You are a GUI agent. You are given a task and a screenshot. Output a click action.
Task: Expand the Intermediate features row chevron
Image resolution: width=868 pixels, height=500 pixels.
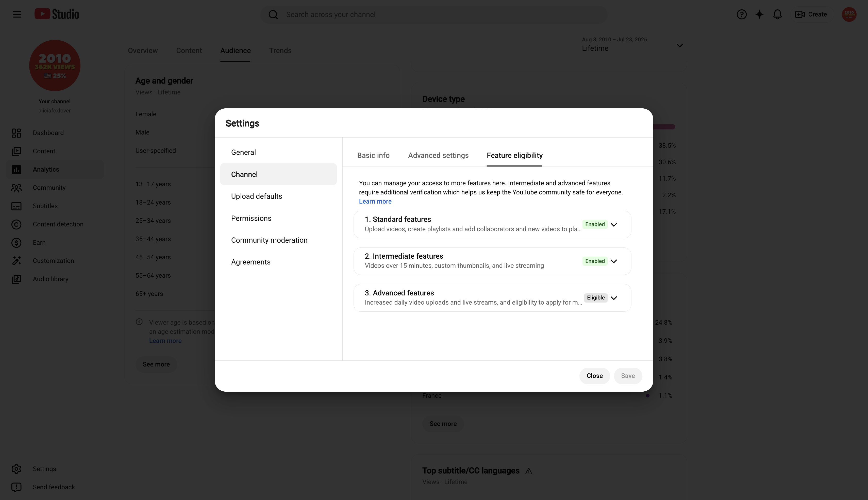(x=614, y=261)
